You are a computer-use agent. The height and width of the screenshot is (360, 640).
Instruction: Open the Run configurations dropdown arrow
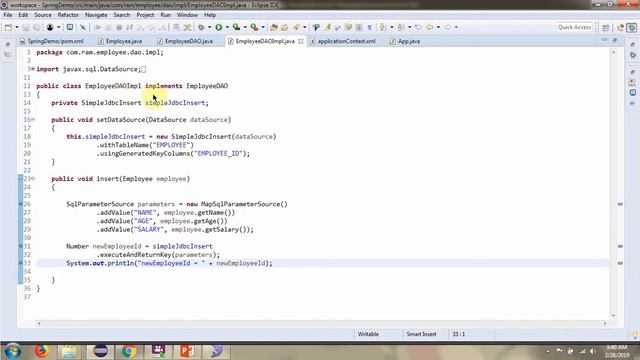click(x=227, y=27)
